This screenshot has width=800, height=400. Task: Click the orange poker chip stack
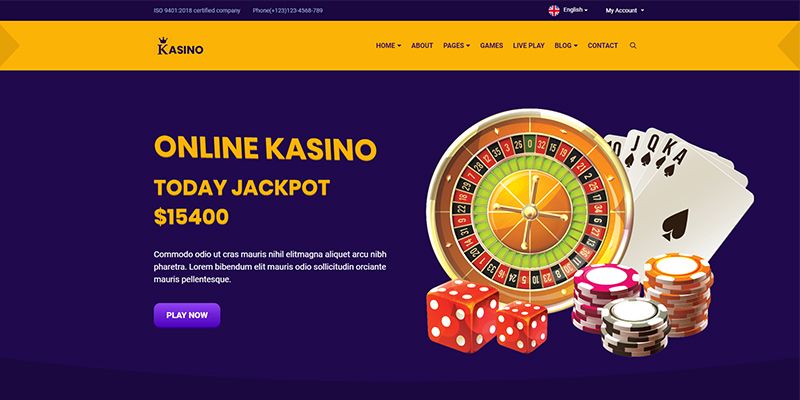coord(679,293)
